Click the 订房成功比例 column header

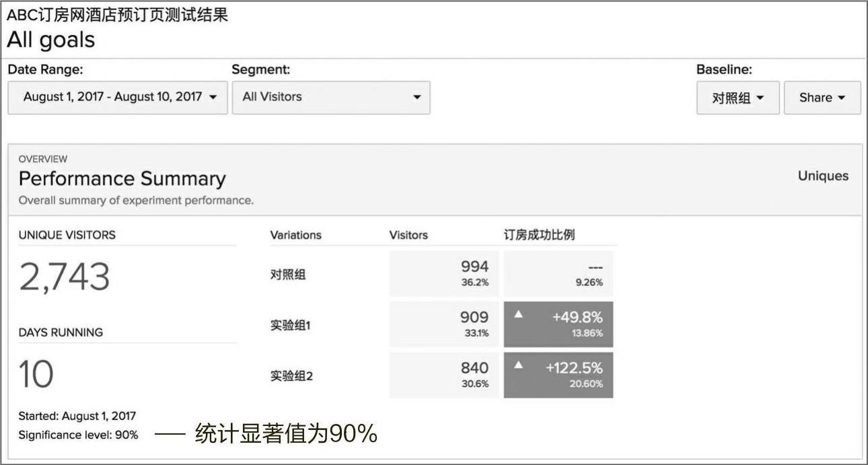click(x=539, y=235)
